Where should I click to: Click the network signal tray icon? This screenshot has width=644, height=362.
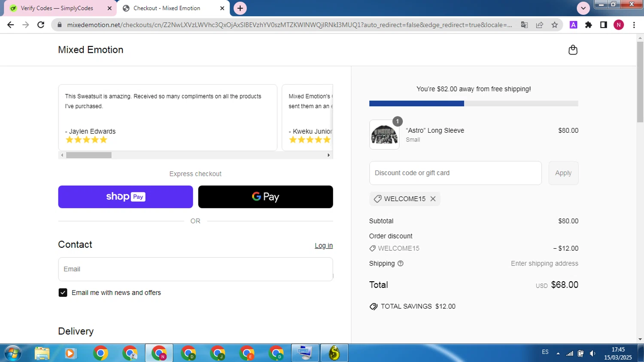click(x=570, y=353)
